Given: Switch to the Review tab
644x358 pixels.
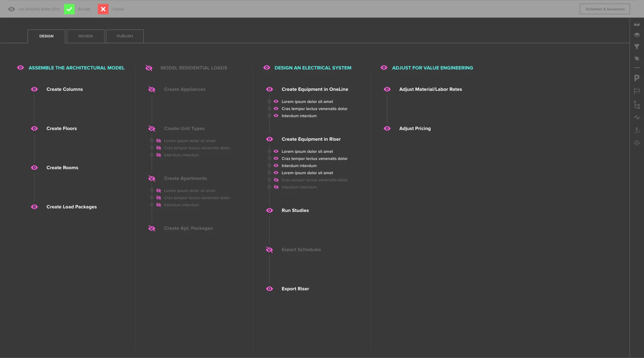Looking at the screenshot, I should tap(86, 36).
